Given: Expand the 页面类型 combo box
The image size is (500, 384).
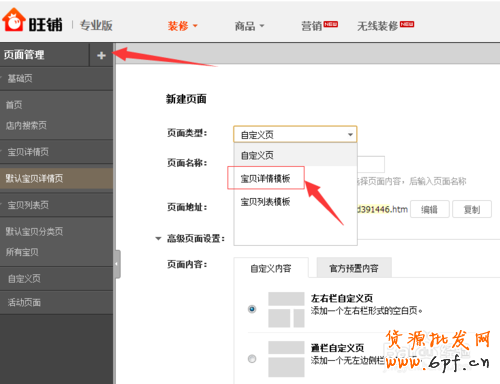Looking at the screenshot, I should 295,135.
